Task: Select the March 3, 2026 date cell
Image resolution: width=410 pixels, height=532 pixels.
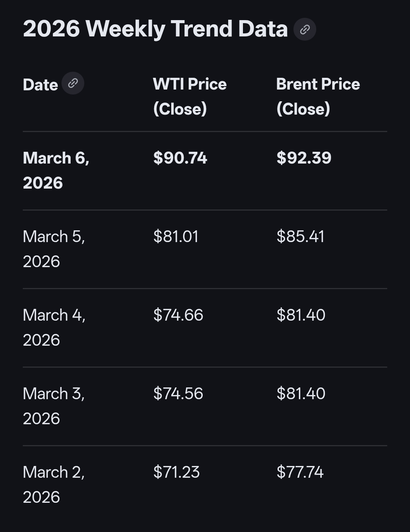Action: (54, 406)
